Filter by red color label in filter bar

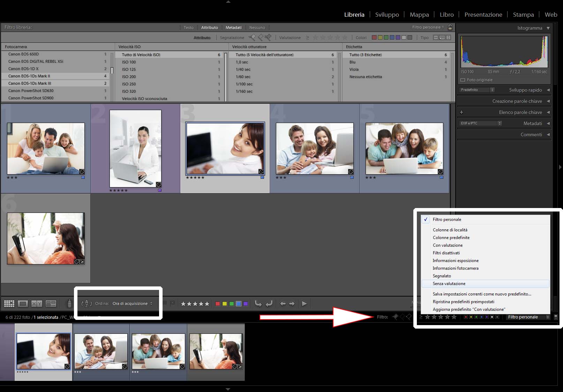pyautogui.click(x=374, y=38)
